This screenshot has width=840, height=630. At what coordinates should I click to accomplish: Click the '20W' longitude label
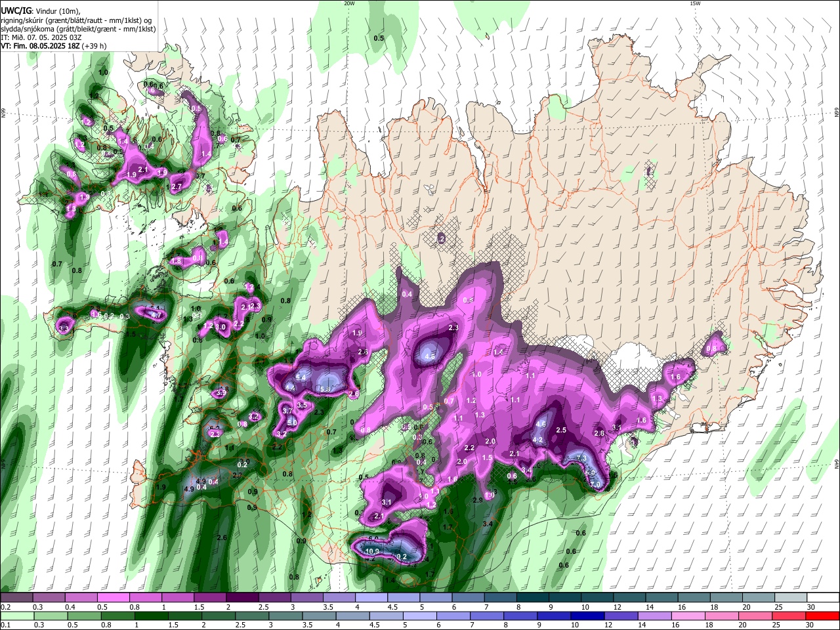coord(349,3)
